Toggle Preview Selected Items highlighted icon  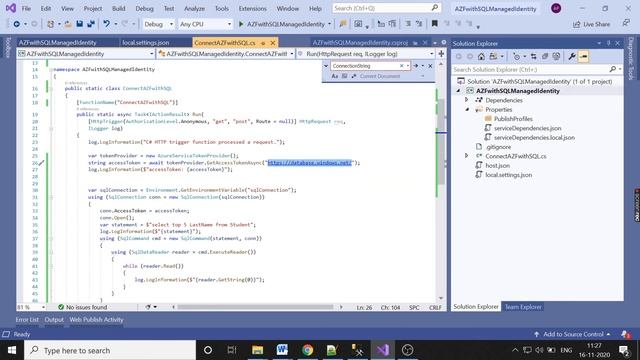tap(584, 57)
